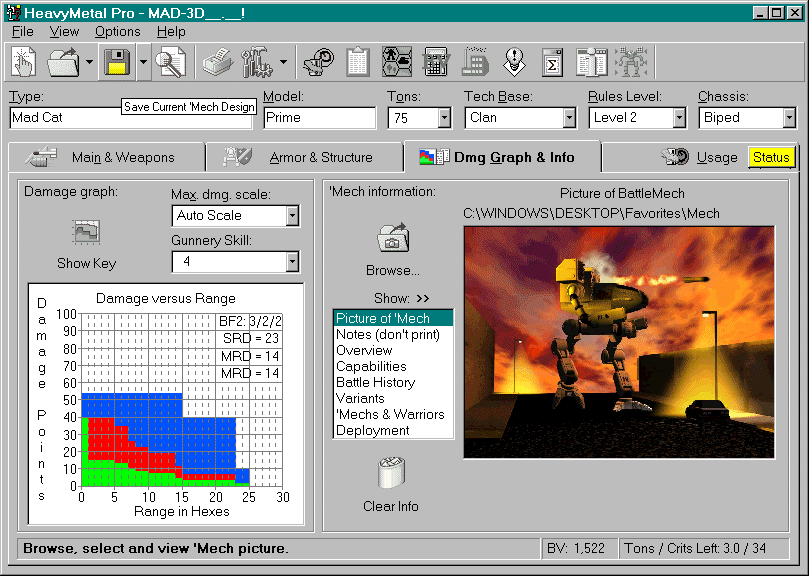Image resolution: width=809 pixels, height=576 pixels.
Task: Click the columns document toolbar icon
Action: coord(591,62)
